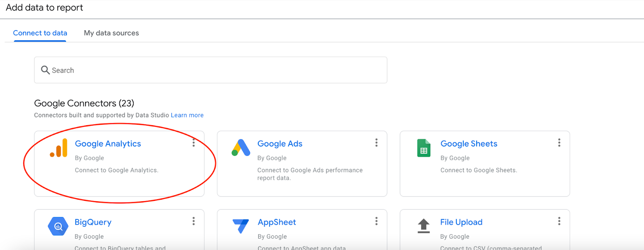Click the File Upload arrow icon
The height and width of the screenshot is (250, 644).
(x=423, y=226)
